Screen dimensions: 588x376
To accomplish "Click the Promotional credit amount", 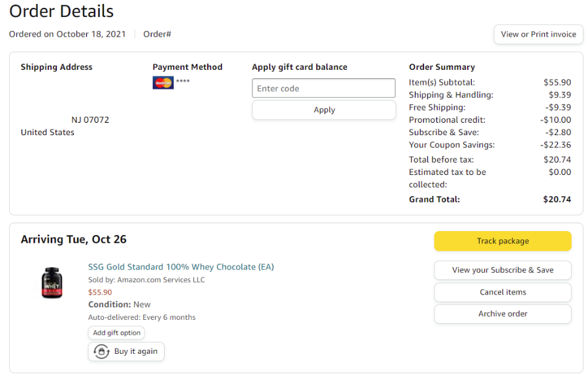I will tap(555, 120).
